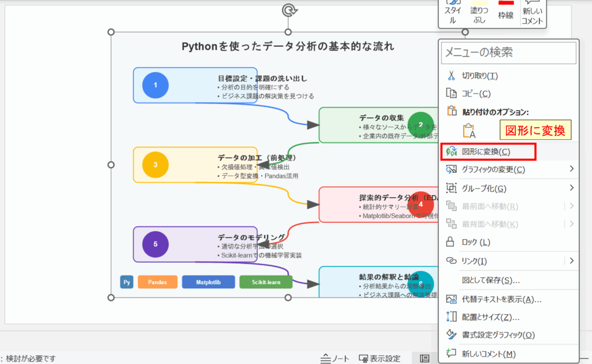Open the arrow beside 最背面へ移動
The width and height of the screenshot is (592, 364).
572,224
